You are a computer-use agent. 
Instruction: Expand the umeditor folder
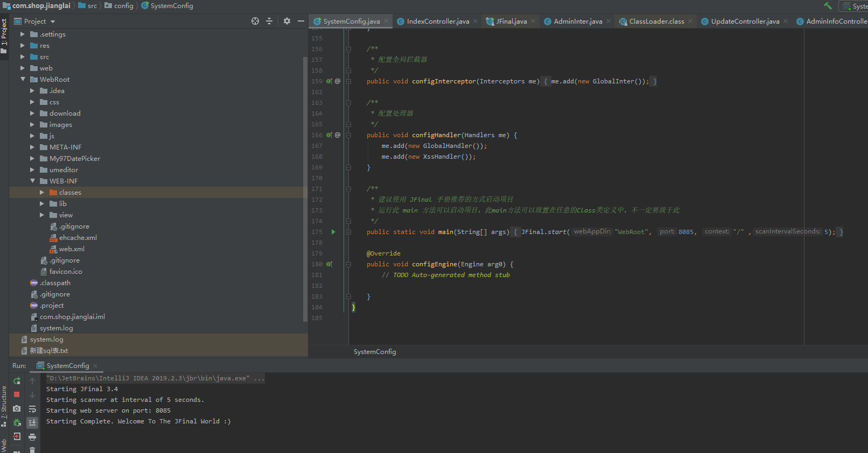coord(32,169)
